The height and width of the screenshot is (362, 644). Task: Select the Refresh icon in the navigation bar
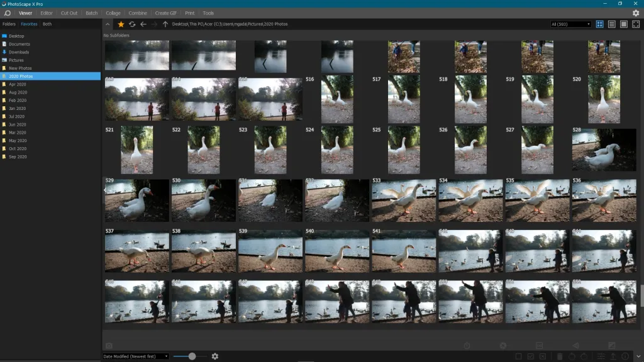coord(132,24)
